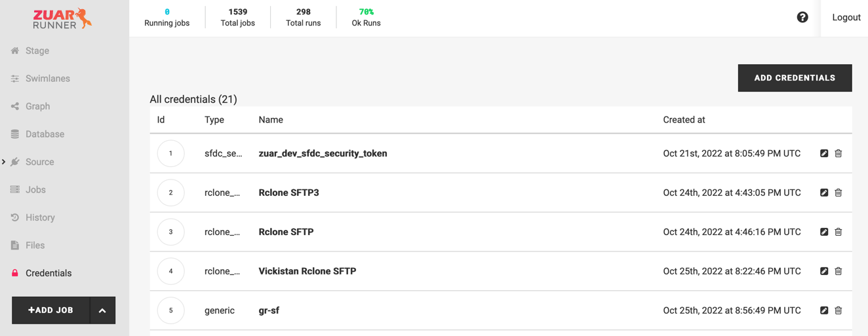
Task: Log out using the Logout link
Action: [846, 18]
